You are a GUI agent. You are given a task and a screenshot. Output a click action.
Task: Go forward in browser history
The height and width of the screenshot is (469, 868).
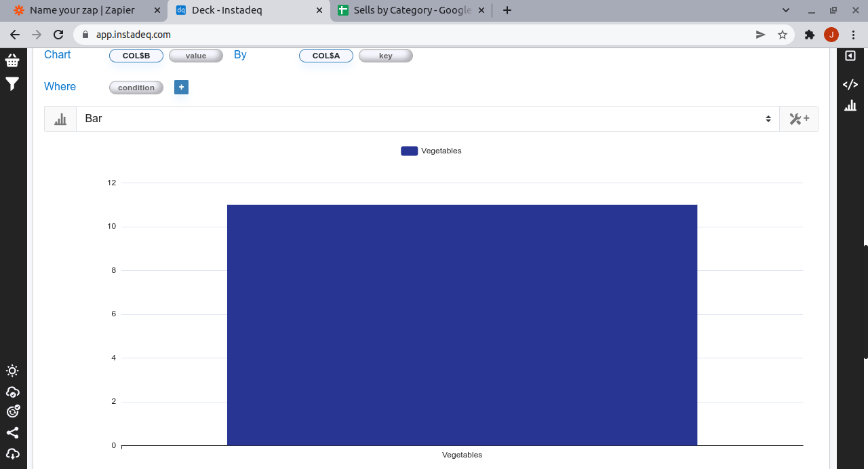(37, 35)
